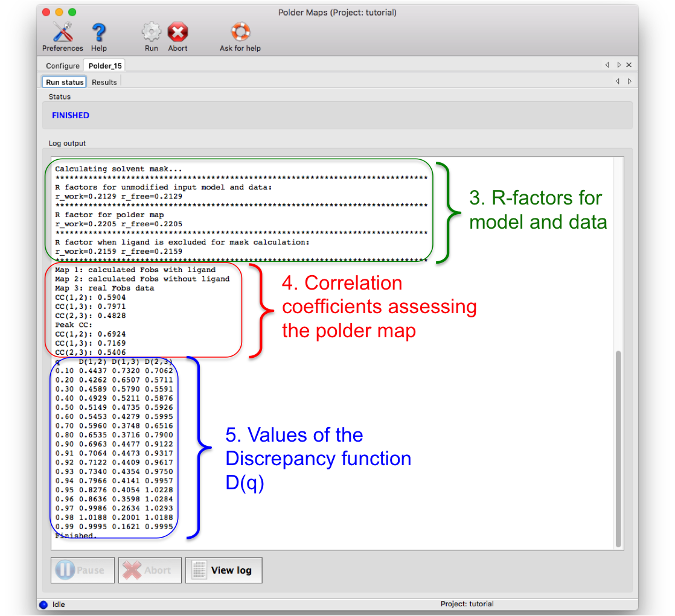Select the Run status tab
This screenshot has height=616, width=675.
click(x=65, y=82)
